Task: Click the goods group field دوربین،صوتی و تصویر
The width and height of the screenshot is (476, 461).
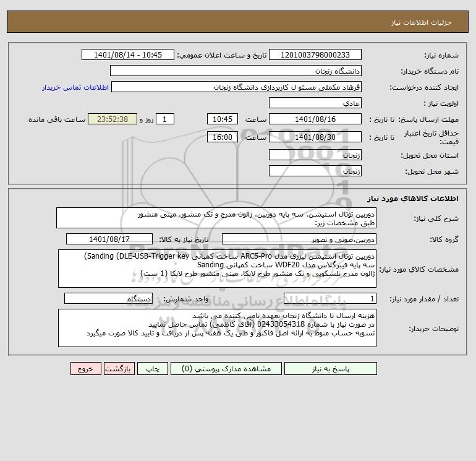Action: click(299, 239)
